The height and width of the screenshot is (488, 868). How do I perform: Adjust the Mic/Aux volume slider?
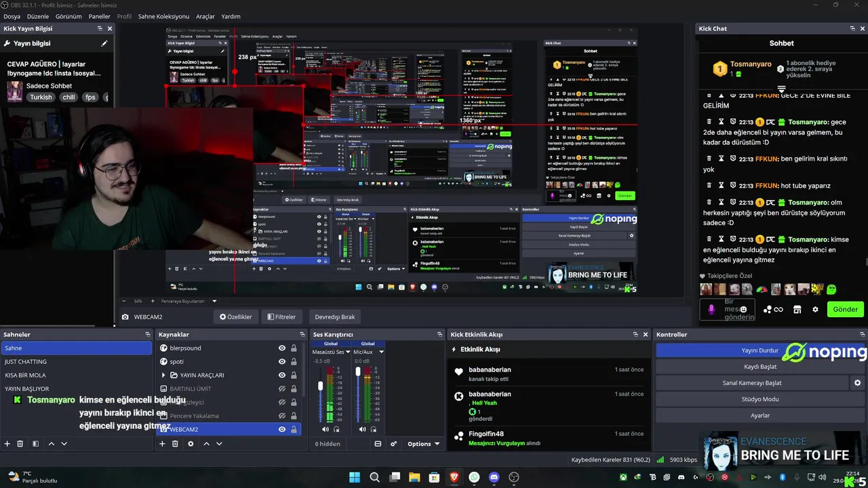point(358,371)
